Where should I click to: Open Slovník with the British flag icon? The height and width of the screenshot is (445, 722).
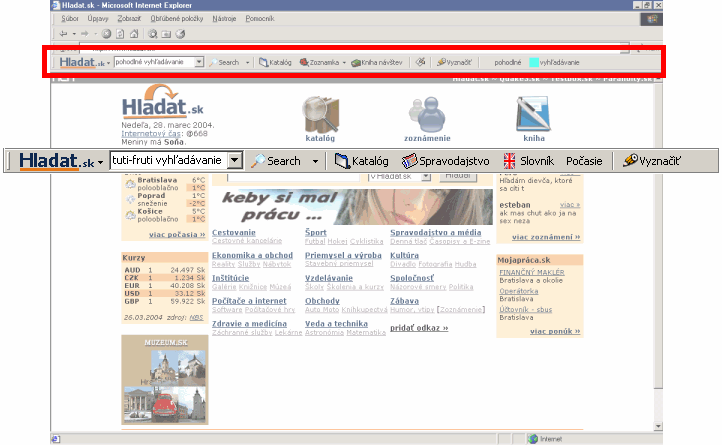(x=529, y=161)
